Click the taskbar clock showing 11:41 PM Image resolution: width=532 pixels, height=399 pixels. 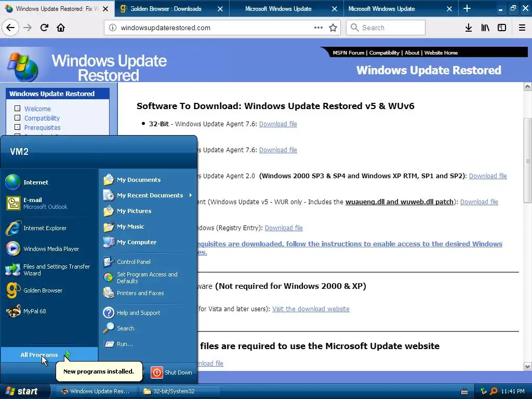(x=512, y=391)
